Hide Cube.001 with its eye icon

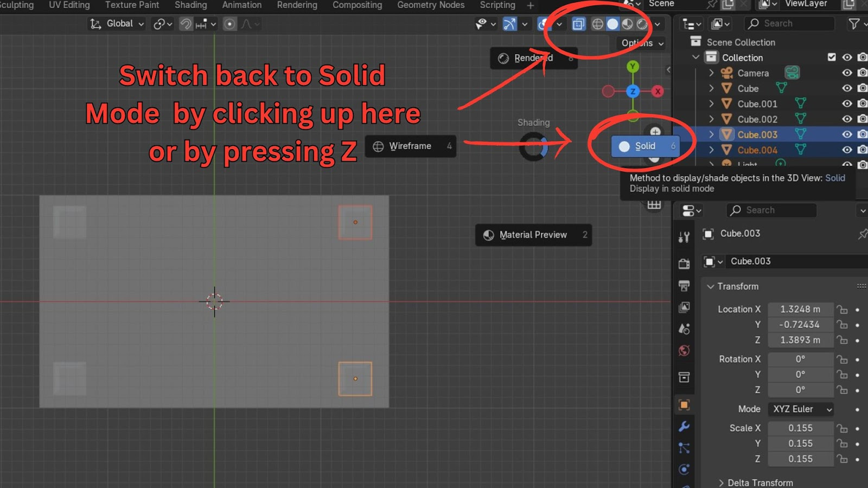coord(847,103)
